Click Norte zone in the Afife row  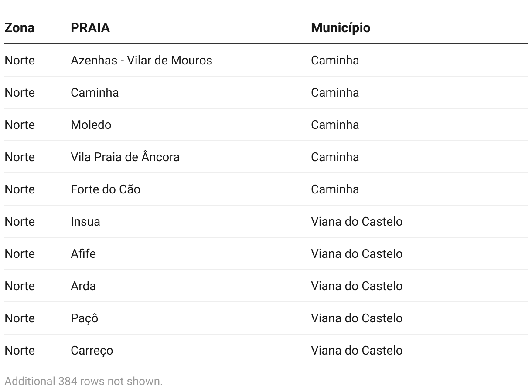tap(20, 253)
